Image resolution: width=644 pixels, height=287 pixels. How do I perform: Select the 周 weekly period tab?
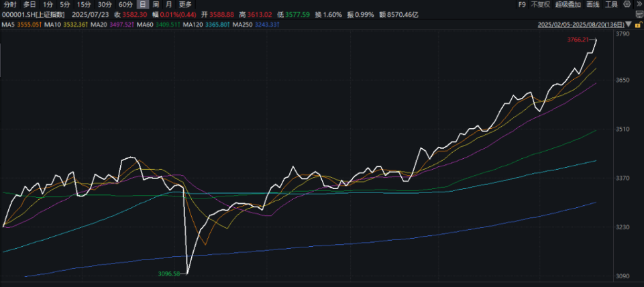[x=156, y=5]
